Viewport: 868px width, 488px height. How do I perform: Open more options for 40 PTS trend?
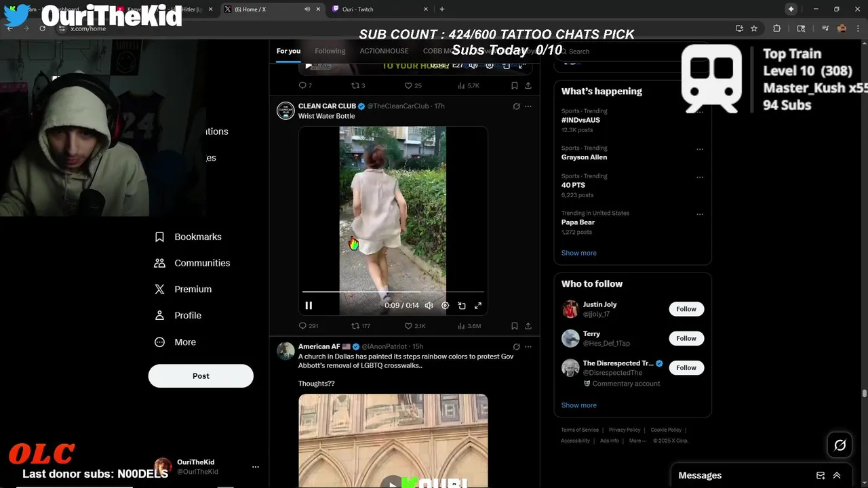[x=700, y=178]
